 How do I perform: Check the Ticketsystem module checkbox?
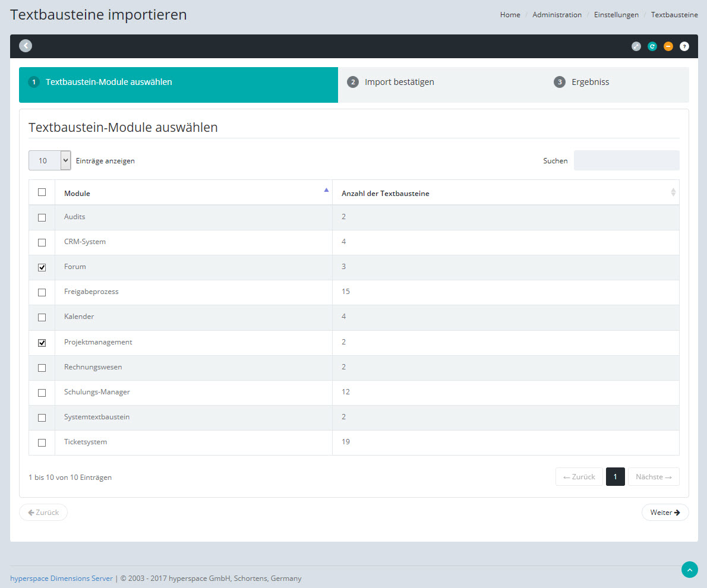point(42,442)
